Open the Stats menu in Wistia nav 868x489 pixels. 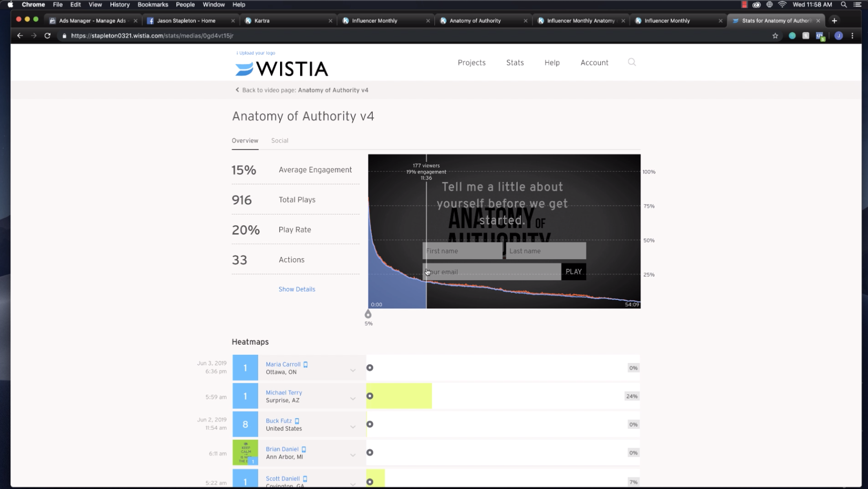click(515, 63)
